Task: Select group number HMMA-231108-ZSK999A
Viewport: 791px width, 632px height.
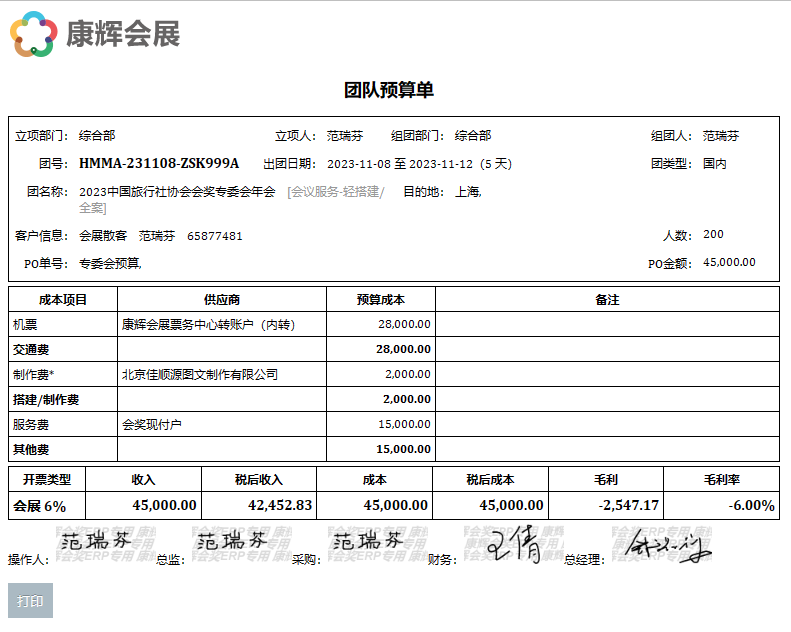Action: pos(159,163)
